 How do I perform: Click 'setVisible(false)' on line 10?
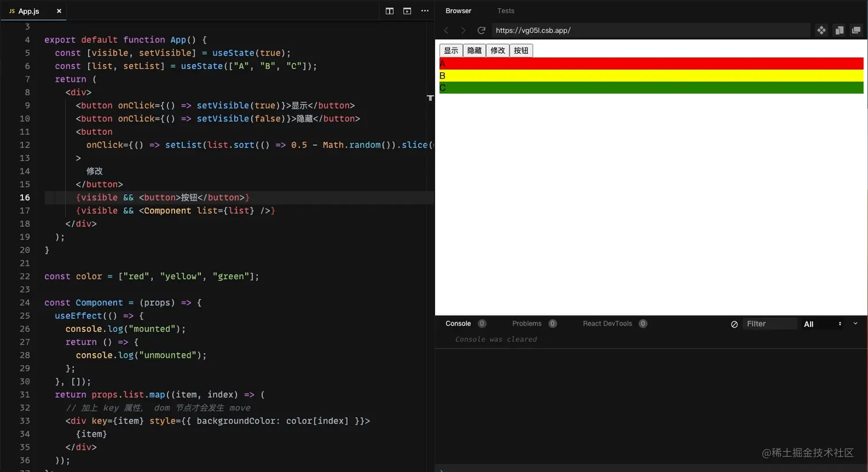[x=241, y=119]
